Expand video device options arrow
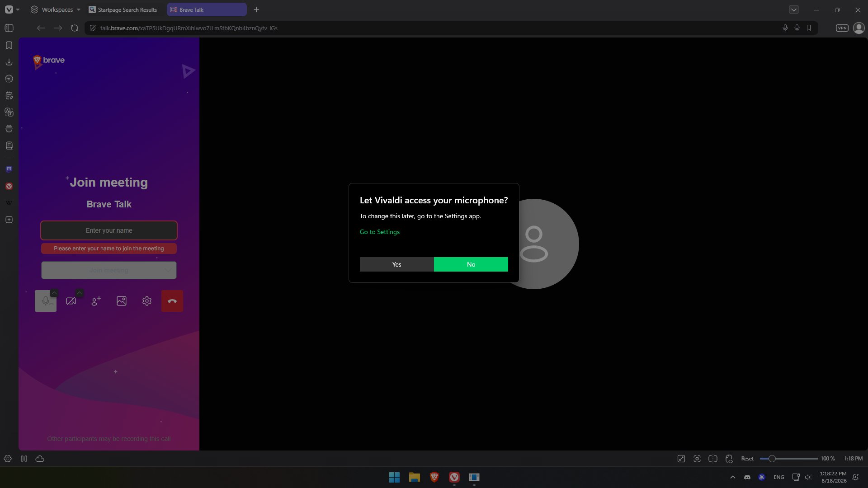The image size is (868, 488). [79, 293]
